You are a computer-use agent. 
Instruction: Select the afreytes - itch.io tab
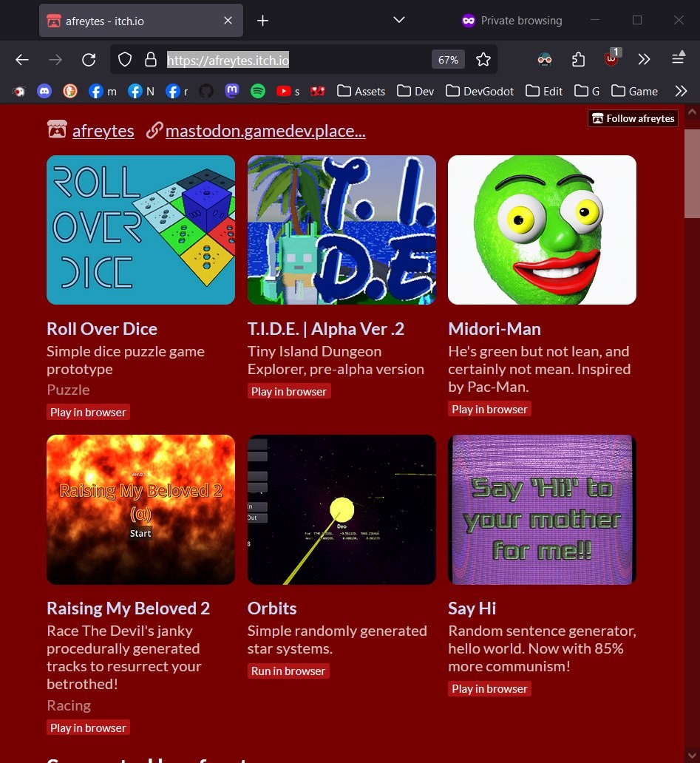(x=140, y=21)
